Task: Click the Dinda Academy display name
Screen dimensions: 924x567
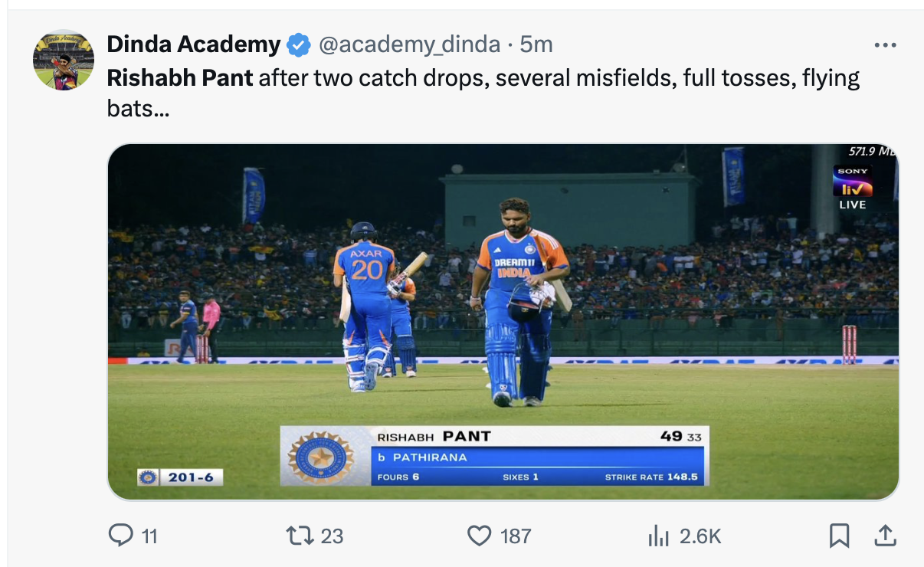Action: click(x=194, y=44)
